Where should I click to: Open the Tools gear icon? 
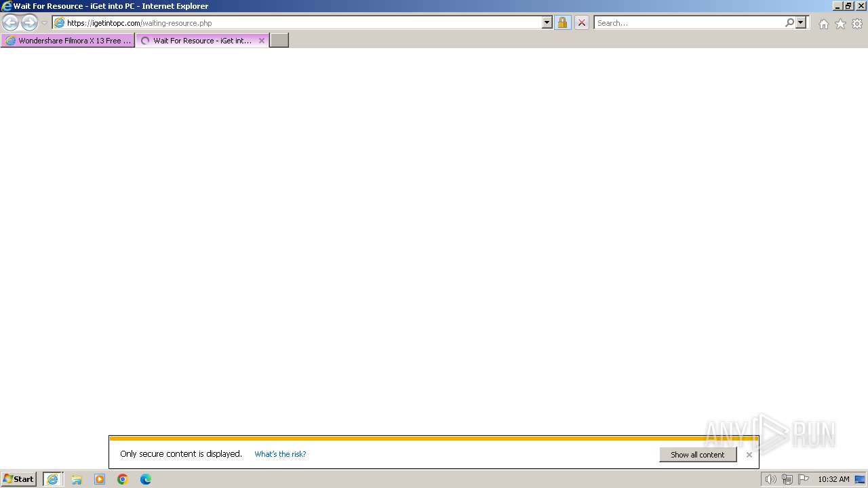point(857,24)
